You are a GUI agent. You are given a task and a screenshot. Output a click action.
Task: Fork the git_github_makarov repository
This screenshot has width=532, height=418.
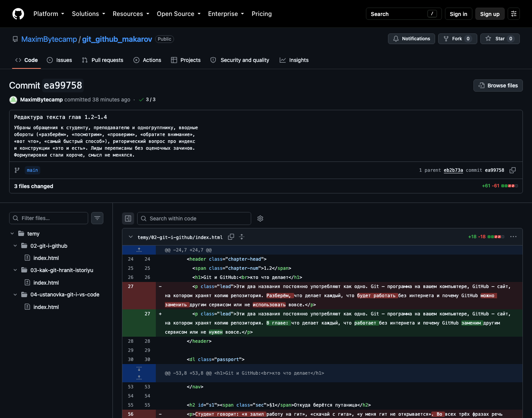coord(458,39)
